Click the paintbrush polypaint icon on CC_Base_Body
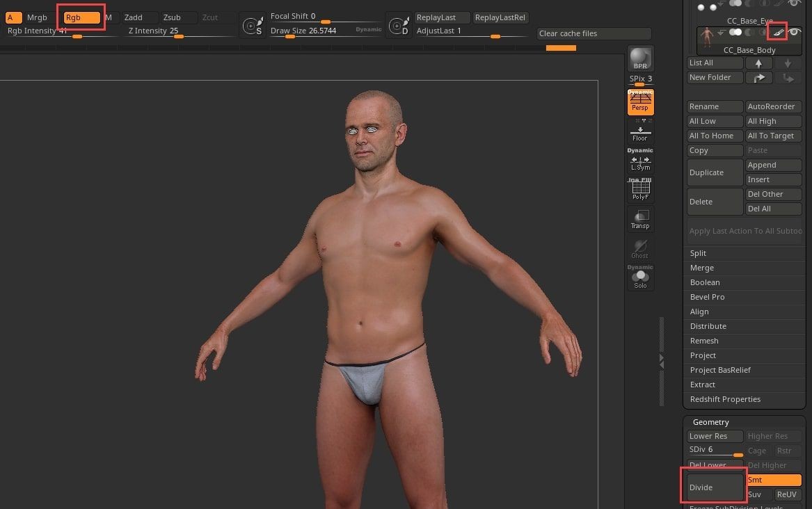Screen dimensions: 812x509 (x=779, y=32)
